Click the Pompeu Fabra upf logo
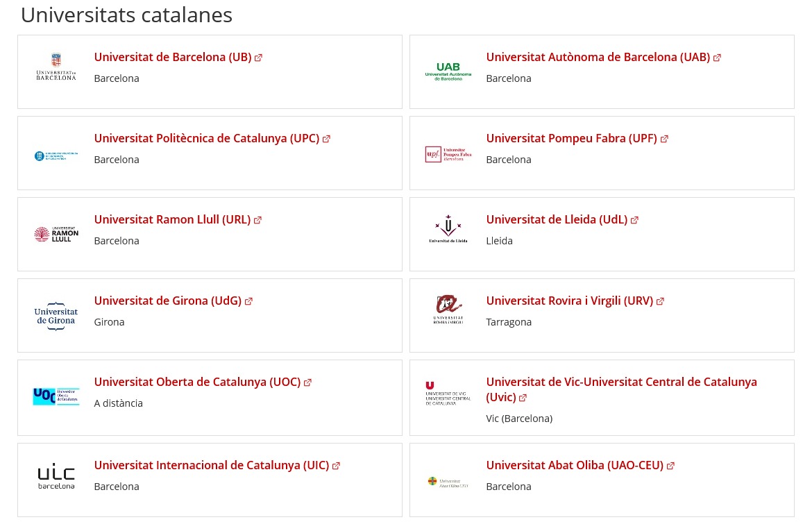This screenshot has height=531, width=812. 448,154
